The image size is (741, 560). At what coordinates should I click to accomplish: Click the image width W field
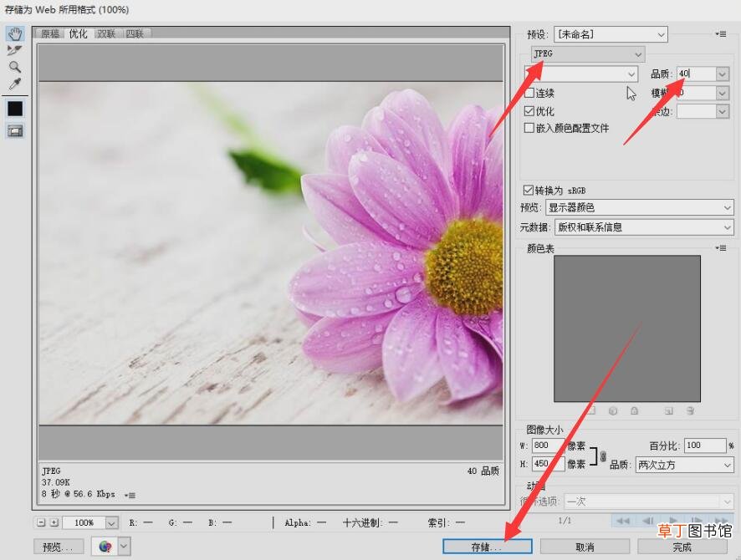click(548, 445)
